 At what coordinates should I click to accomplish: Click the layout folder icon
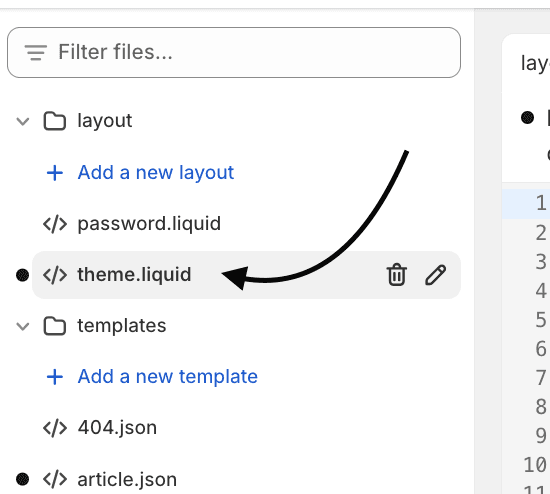pyautogui.click(x=55, y=121)
